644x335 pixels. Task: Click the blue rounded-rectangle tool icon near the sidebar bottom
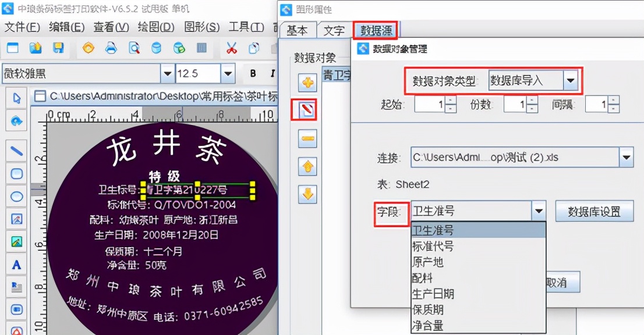[x=16, y=309]
